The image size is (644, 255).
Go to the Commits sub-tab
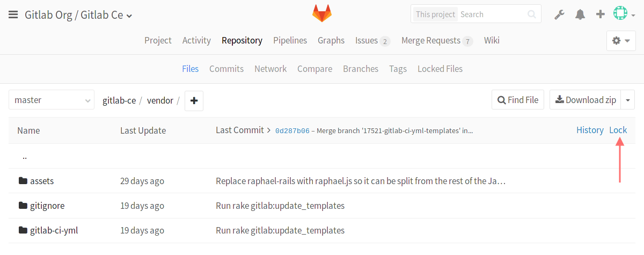tap(226, 69)
